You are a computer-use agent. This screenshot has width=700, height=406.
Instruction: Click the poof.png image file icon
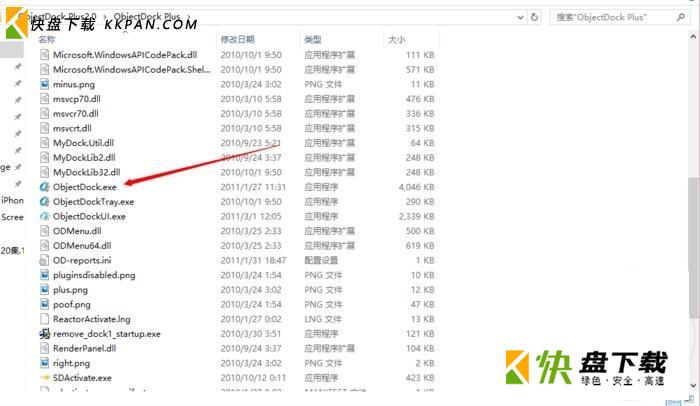click(44, 305)
